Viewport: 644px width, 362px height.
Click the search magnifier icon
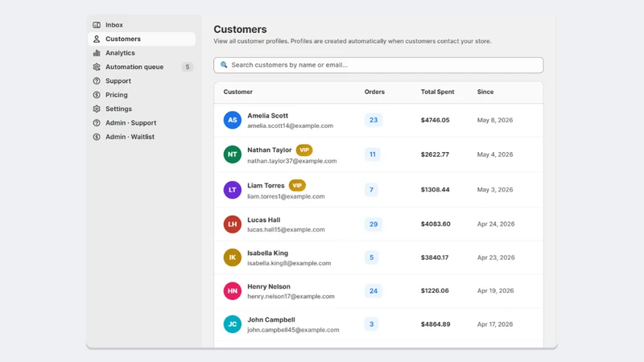pos(224,65)
